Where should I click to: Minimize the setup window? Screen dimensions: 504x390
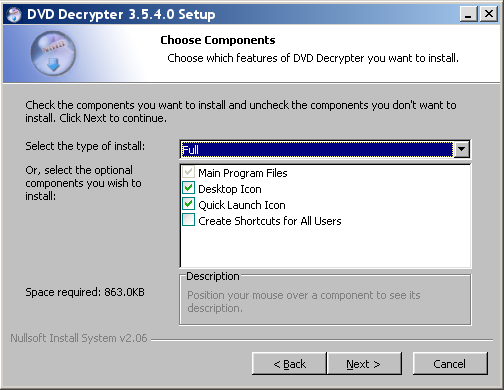[468, 14]
